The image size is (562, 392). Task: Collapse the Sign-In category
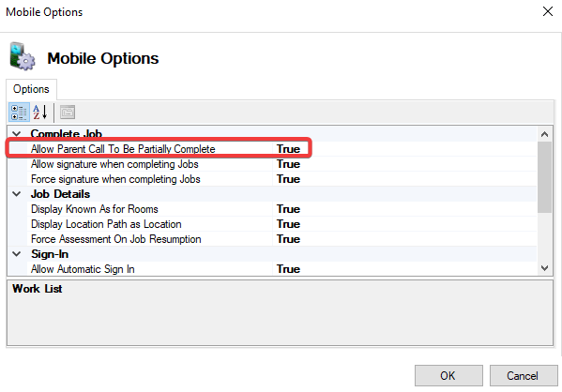coord(17,254)
